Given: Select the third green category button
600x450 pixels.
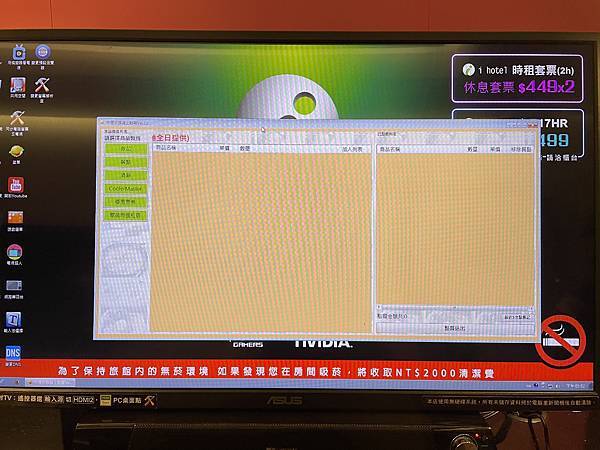Looking at the screenshot, I should (x=126, y=175).
